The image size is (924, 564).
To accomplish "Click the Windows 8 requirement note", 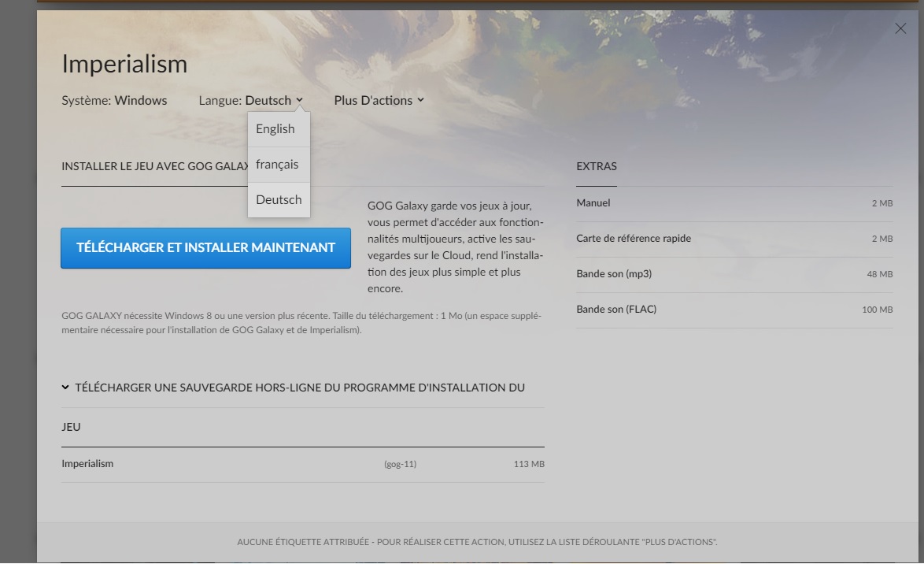I will click(301, 323).
